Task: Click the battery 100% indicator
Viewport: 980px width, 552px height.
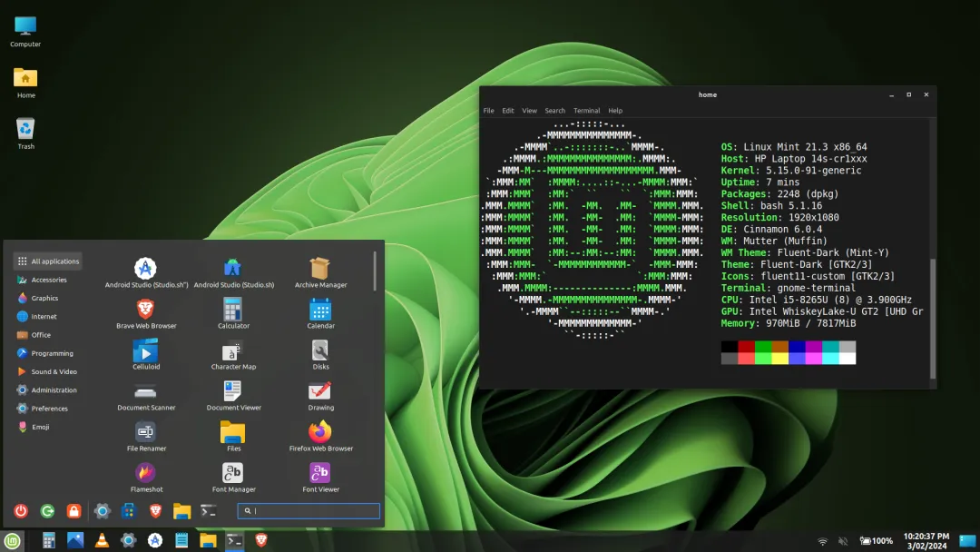Action: tap(877, 541)
